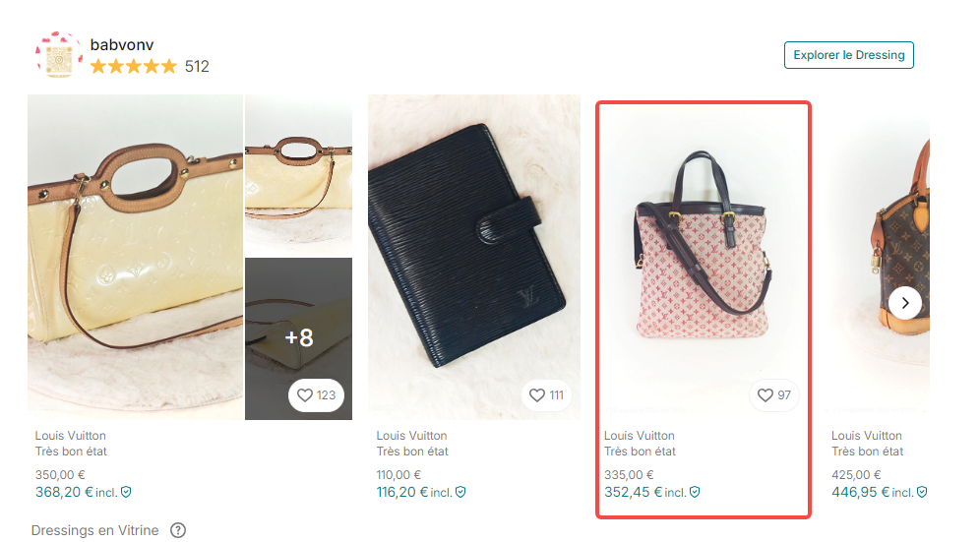Open the Dressings en Vitrine help icon
980x542 pixels.
click(x=178, y=530)
